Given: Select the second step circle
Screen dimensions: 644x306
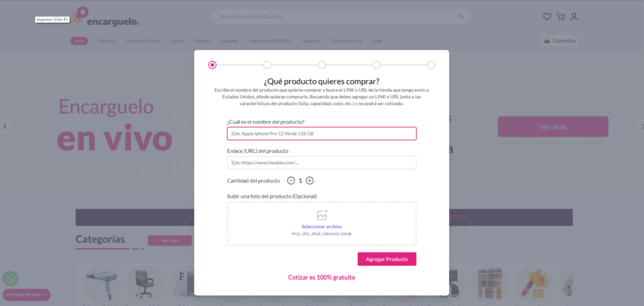Looking at the screenshot, I should coord(267,65).
